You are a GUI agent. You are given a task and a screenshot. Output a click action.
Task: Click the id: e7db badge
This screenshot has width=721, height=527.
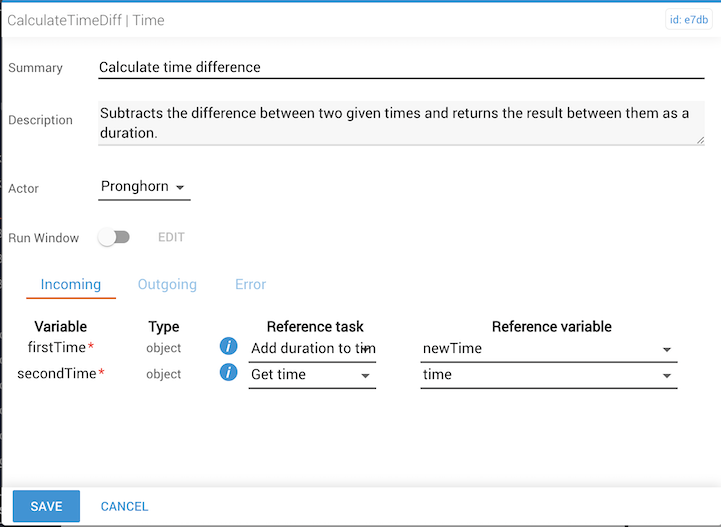[x=688, y=20]
